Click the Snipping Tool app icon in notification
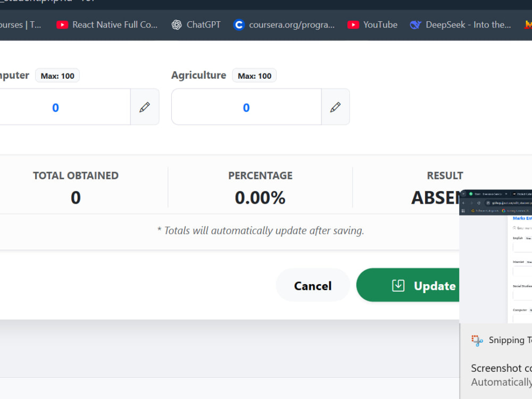This screenshot has height=399, width=532. (x=477, y=340)
